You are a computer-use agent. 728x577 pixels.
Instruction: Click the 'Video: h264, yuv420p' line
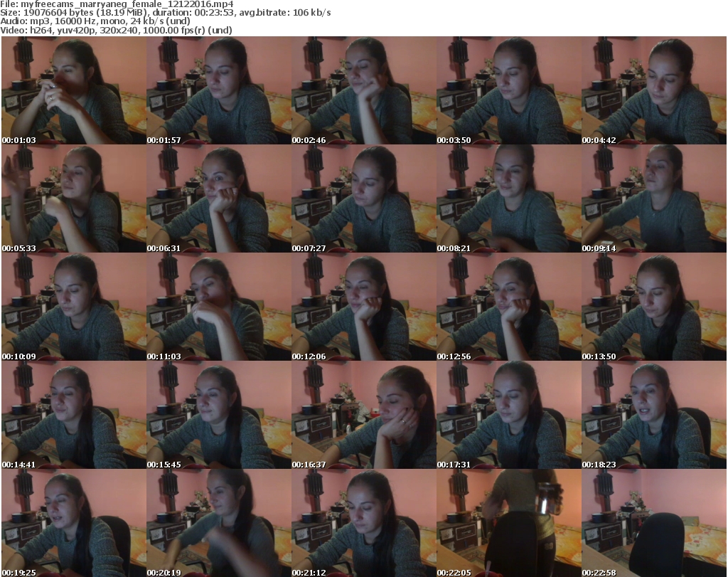pyautogui.click(x=116, y=30)
